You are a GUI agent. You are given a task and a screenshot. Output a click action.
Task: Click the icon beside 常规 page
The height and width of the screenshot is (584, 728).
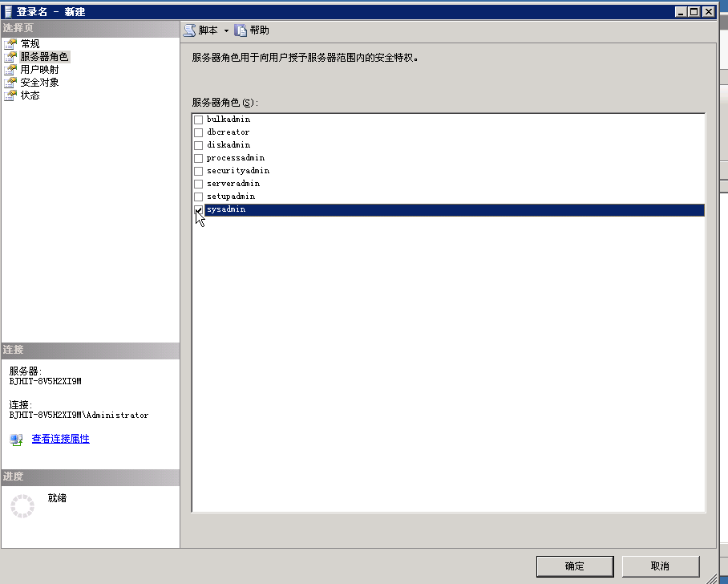(x=10, y=44)
